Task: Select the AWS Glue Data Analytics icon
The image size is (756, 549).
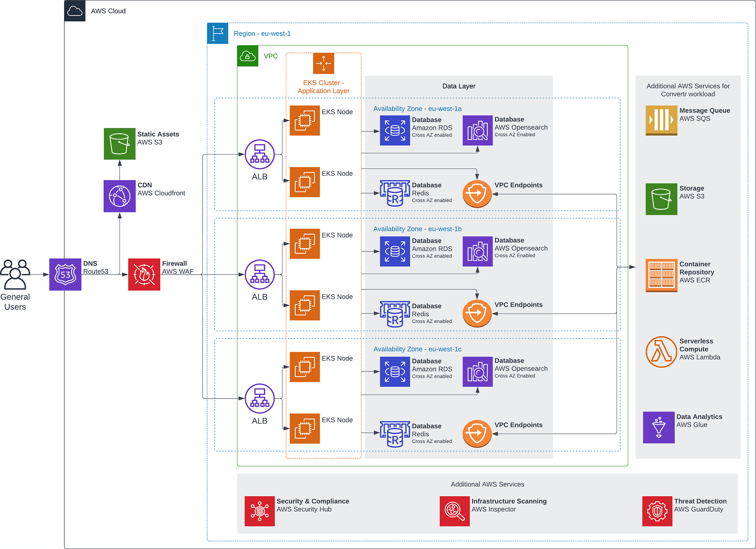Action: coord(659,427)
